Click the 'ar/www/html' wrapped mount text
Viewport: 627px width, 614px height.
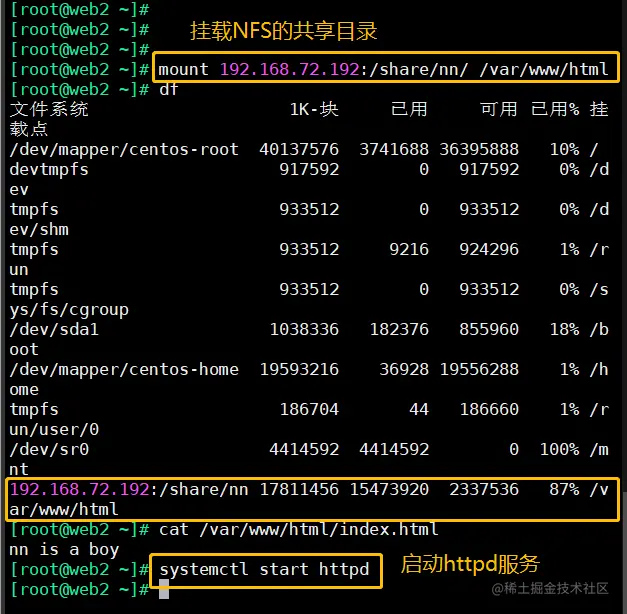[x=64, y=510]
